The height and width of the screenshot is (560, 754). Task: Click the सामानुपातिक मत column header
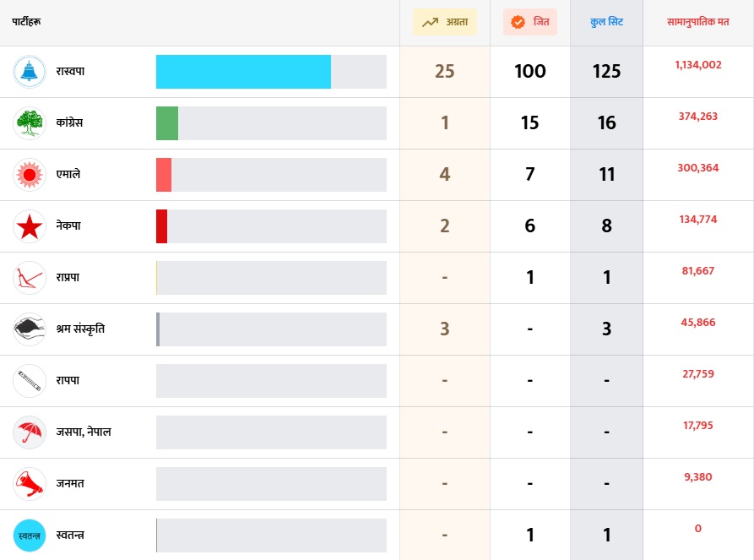pyautogui.click(x=698, y=22)
